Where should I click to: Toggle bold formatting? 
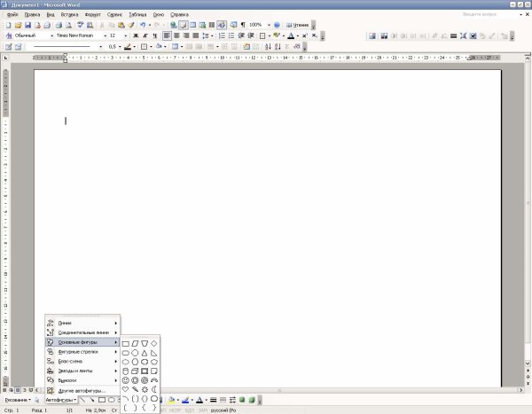coord(136,35)
